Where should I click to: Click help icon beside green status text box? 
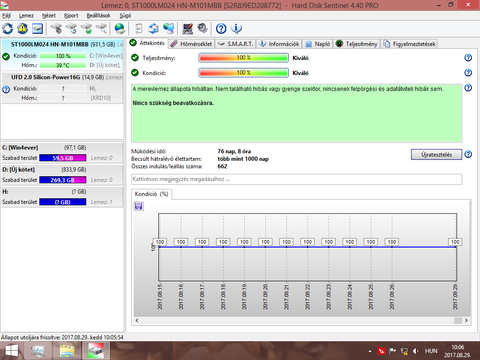click(468, 88)
